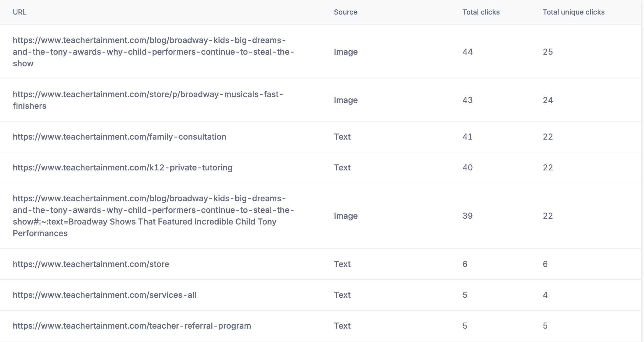Click the Text source in the family-consultation row
The height and width of the screenshot is (342, 644).
coord(342,137)
